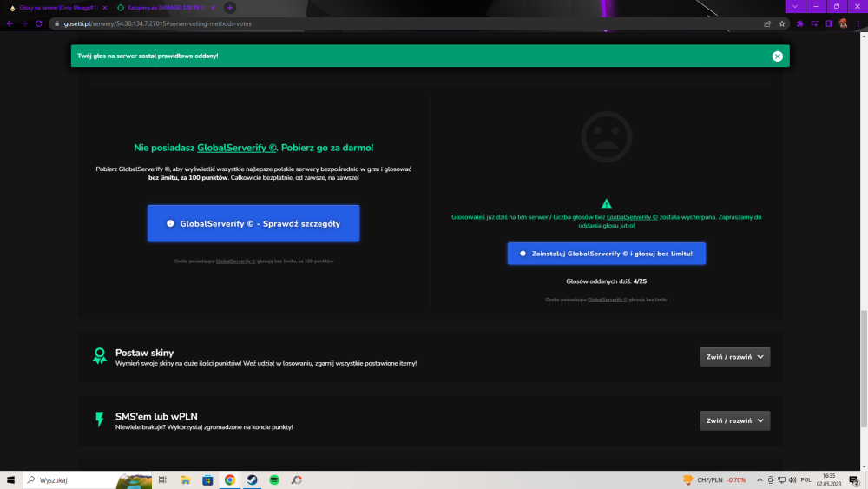Go forward in browser history

click(24, 23)
